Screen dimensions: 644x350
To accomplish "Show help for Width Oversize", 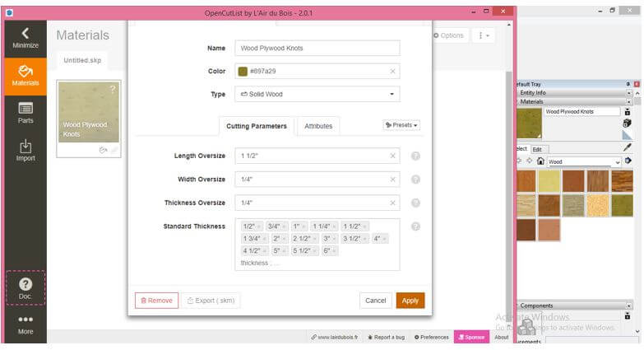I will [x=415, y=180].
